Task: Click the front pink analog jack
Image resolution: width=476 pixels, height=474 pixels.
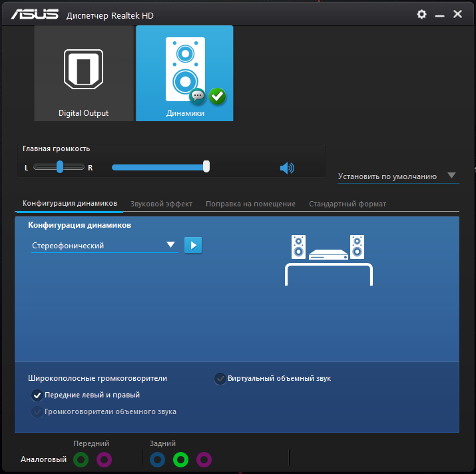Action: point(104,460)
